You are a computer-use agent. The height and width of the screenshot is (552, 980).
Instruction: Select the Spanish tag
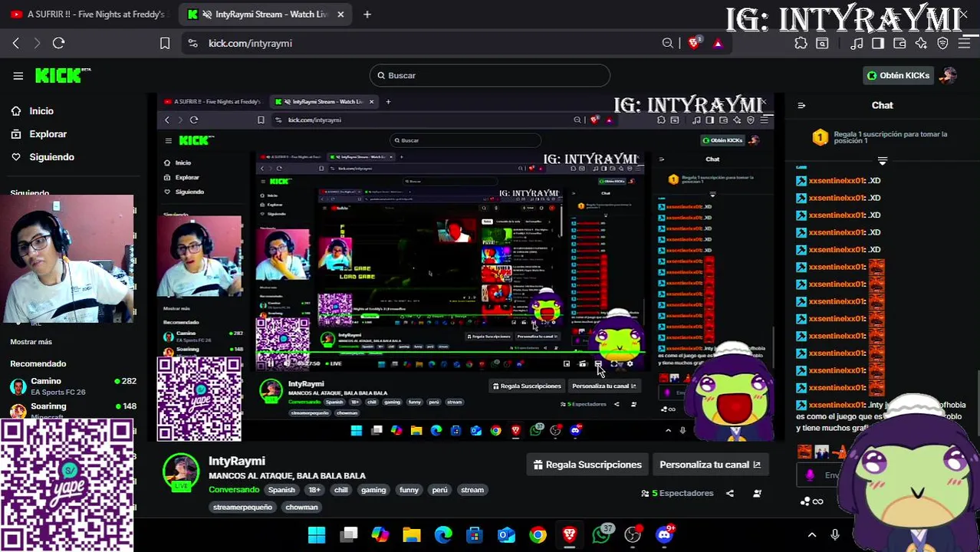(x=281, y=490)
